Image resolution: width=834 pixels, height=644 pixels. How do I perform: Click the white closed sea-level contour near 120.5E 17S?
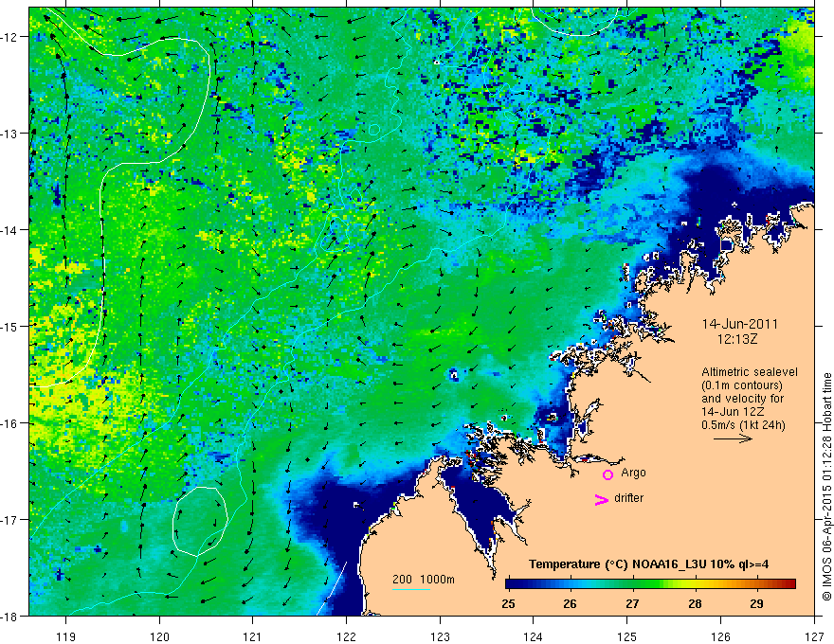tap(200, 521)
